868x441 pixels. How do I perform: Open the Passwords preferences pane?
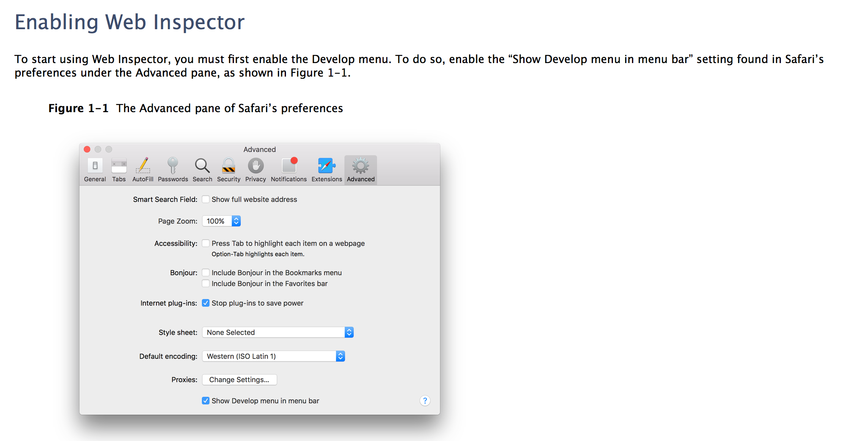click(173, 170)
